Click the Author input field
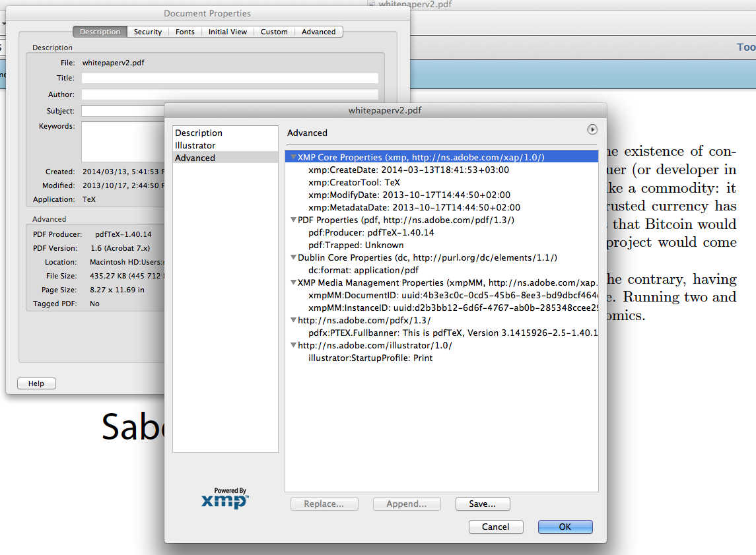Image resolution: width=756 pixels, height=555 pixels. [230, 94]
